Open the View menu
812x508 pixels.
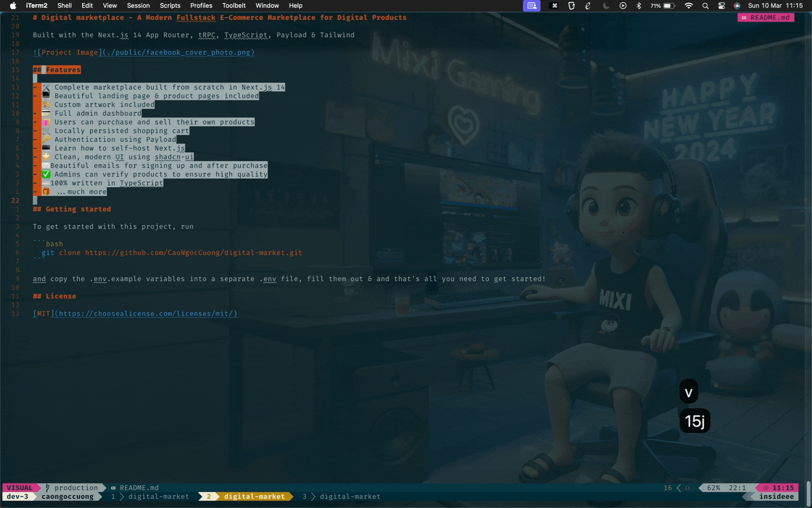110,6
